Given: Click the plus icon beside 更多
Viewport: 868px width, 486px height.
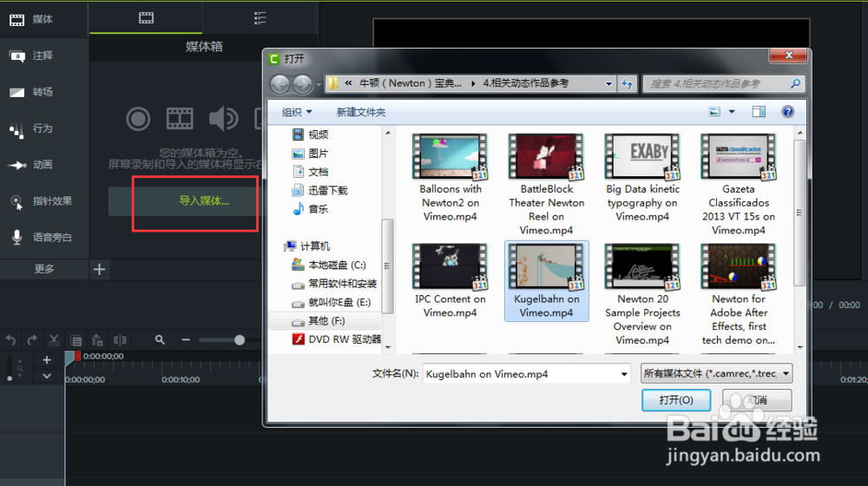Looking at the screenshot, I should pyautogui.click(x=99, y=270).
